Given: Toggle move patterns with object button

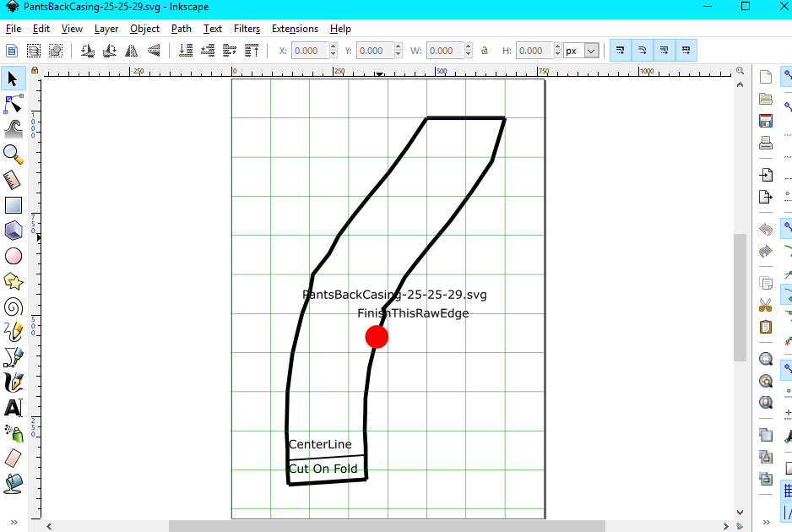Looking at the screenshot, I should (686, 51).
